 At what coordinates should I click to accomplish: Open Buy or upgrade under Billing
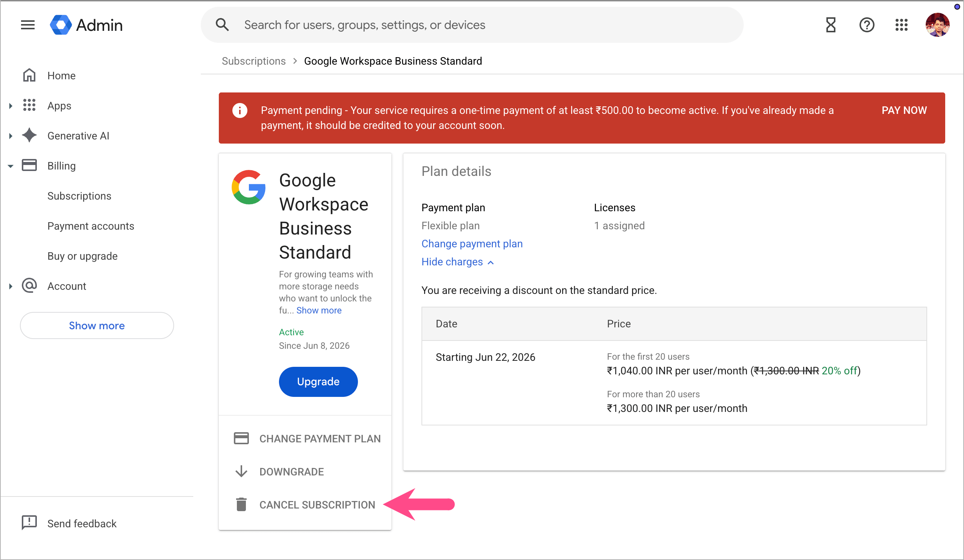(82, 256)
